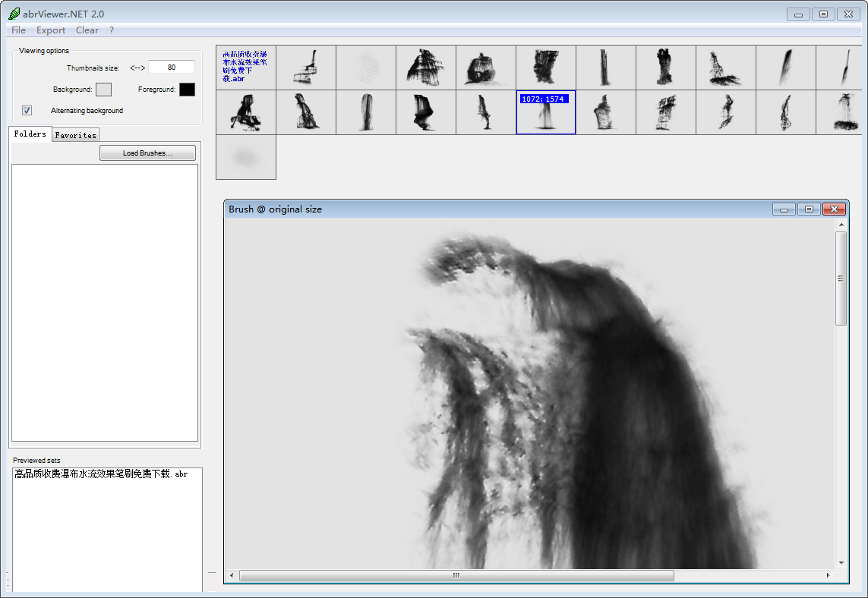Open the Export menu
Screen dimensions: 868x598
click(x=51, y=30)
